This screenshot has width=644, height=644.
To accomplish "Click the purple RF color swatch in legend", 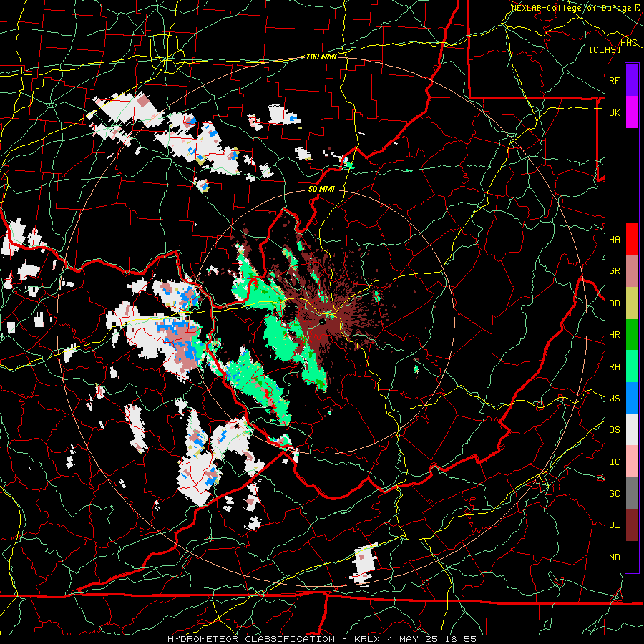I will point(632,80).
